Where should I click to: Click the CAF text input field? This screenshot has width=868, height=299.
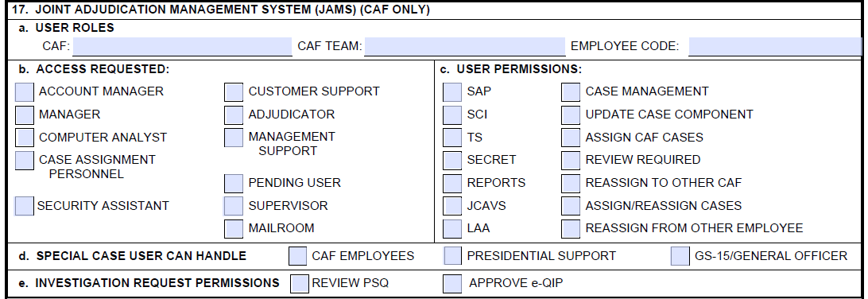[182, 46]
